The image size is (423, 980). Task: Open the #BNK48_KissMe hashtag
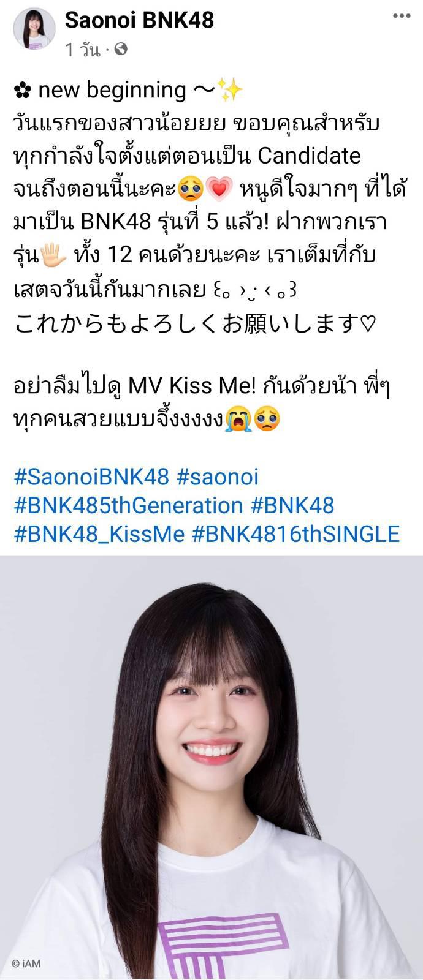(x=99, y=533)
